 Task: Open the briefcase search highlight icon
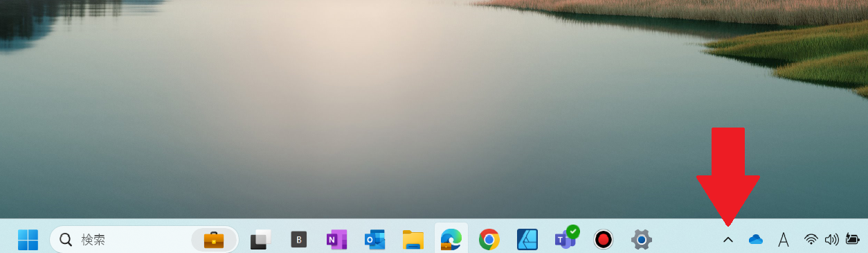214,240
